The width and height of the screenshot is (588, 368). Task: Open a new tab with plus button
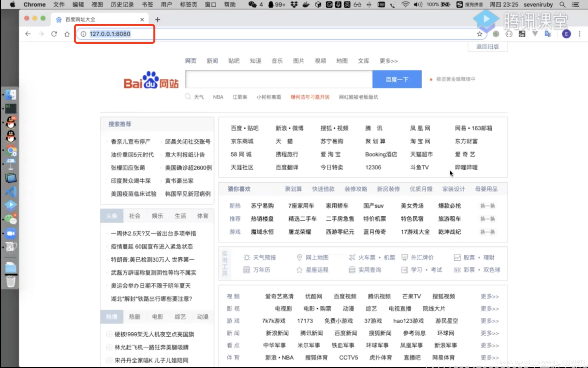pos(157,19)
